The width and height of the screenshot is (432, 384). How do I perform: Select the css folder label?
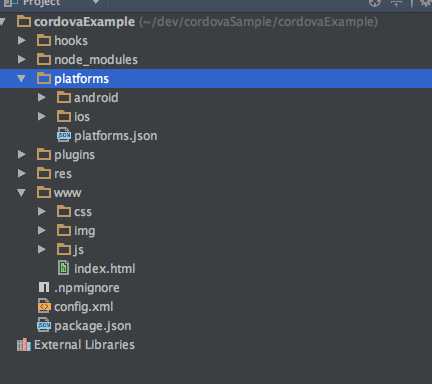point(83,212)
